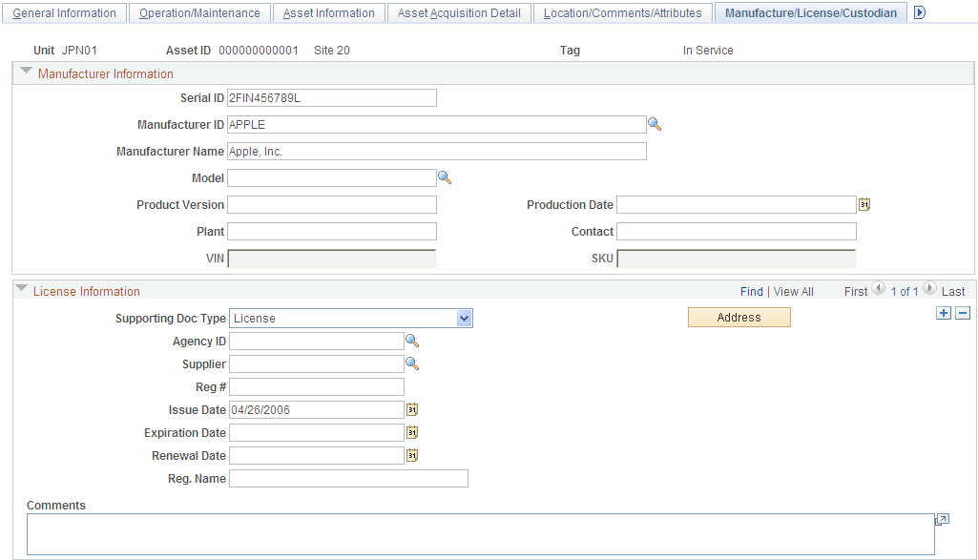Click First navigation link
Image resolution: width=978 pixels, height=560 pixels.
(x=856, y=292)
